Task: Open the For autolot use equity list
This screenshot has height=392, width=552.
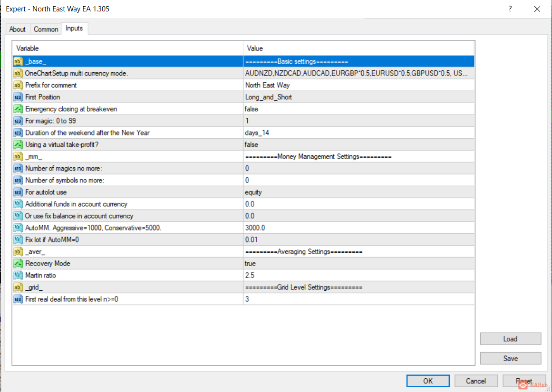Action: point(359,192)
